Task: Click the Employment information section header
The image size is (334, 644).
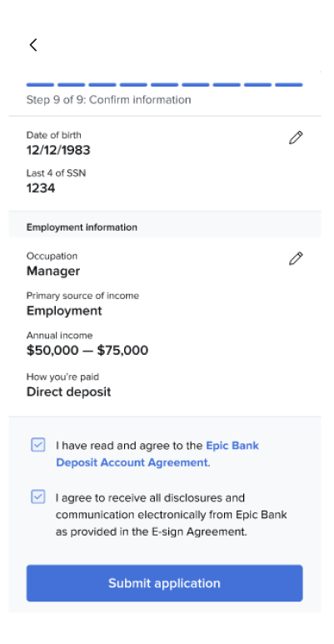Action: click(x=82, y=227)
